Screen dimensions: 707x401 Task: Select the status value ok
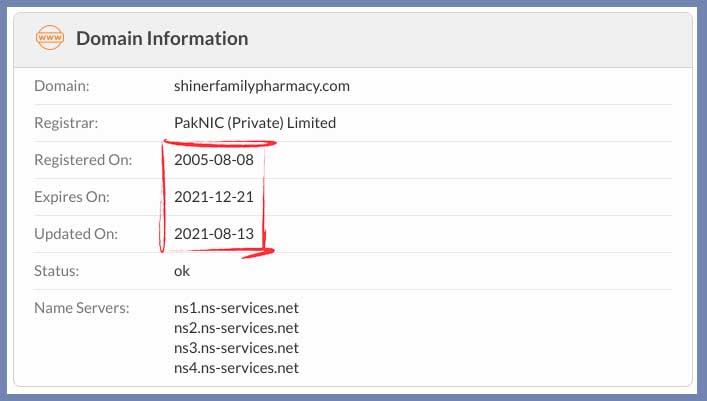point(182,270)
